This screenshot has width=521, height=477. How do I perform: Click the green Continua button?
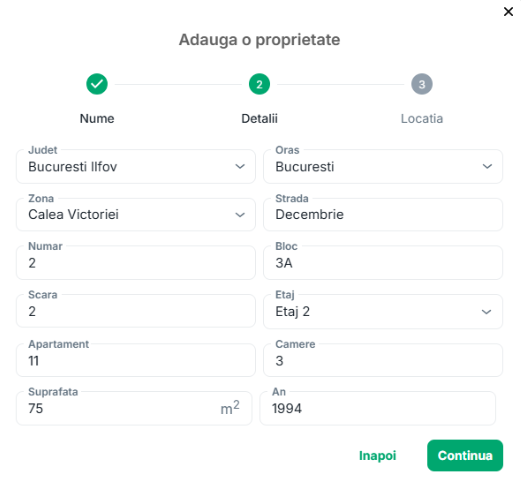465,455
